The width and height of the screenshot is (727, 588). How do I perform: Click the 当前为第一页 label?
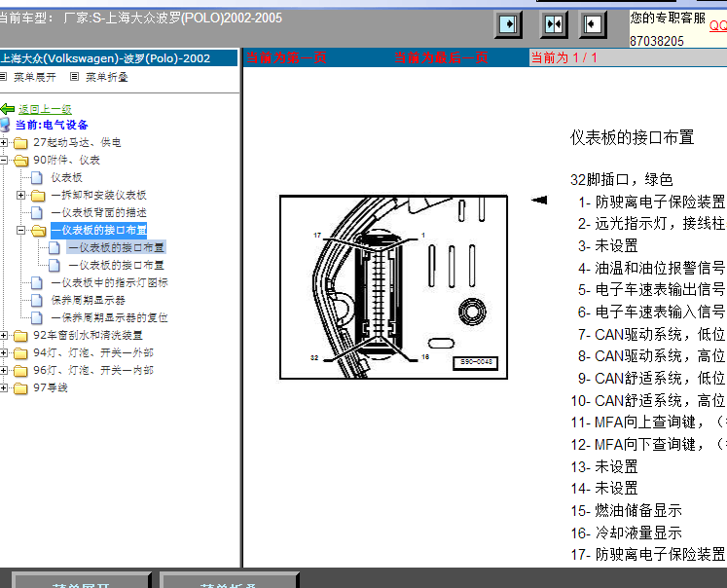286,58
